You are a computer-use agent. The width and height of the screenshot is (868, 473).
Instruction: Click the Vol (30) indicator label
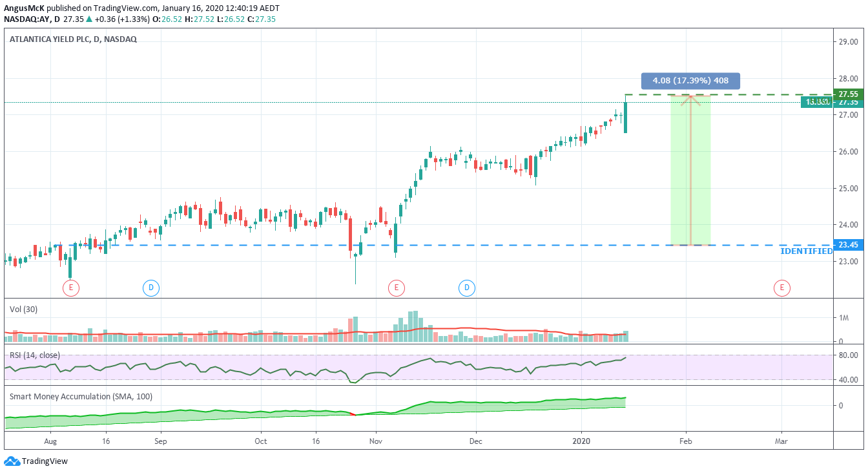click(23, 310)
